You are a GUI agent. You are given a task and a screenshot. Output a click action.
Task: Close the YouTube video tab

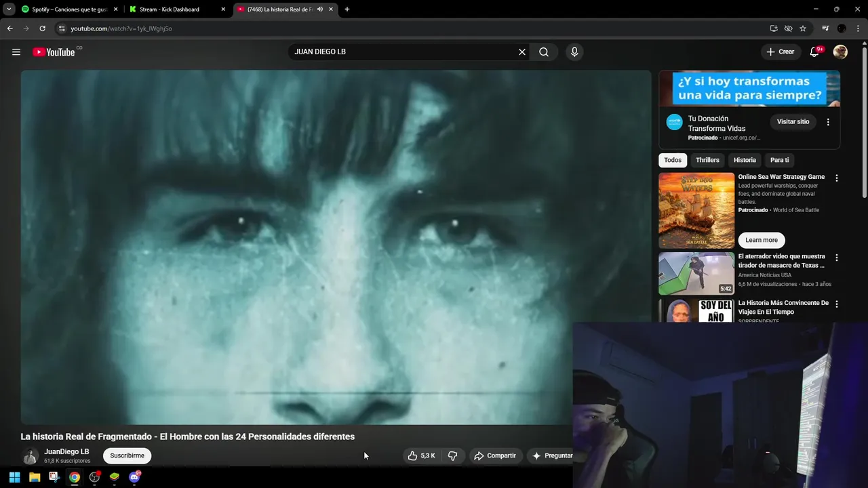click(331, 9)
